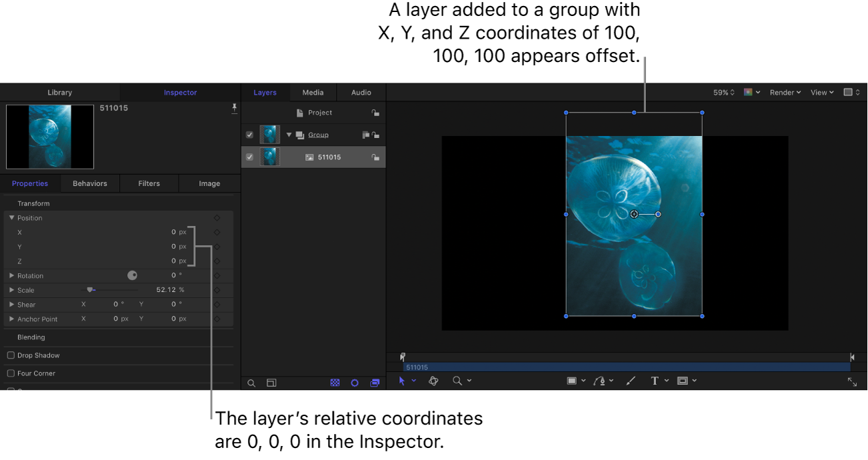Click the pin icon in the Inspector header
This screenshot has width=868, height=460.
(234, 108)
